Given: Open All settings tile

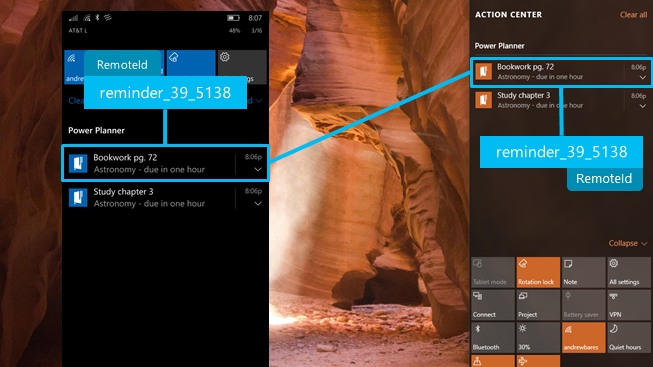Looking at the screenshot, I should pos(629,272).
